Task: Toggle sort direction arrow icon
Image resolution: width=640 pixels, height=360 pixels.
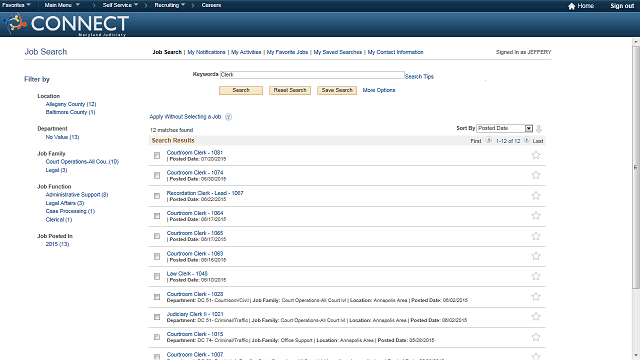Action: tap(538, 129)
